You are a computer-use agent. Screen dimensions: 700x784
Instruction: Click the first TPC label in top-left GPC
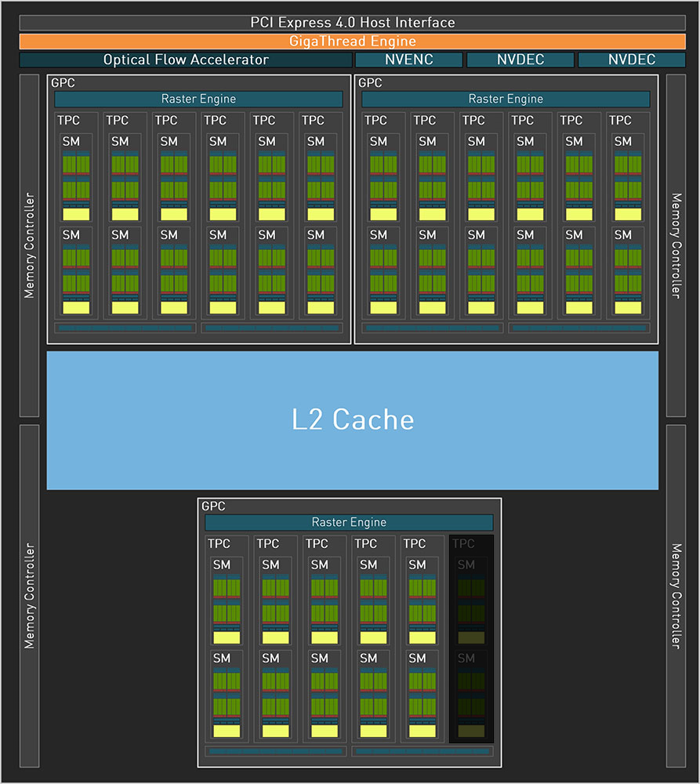tap(68, 121)
